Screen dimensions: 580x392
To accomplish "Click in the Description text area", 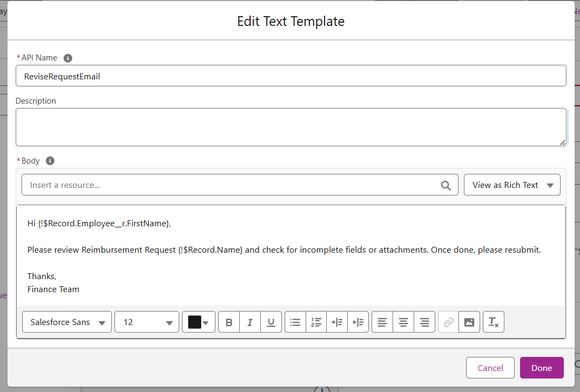I will pyautogui.click(x=291, y=127).
